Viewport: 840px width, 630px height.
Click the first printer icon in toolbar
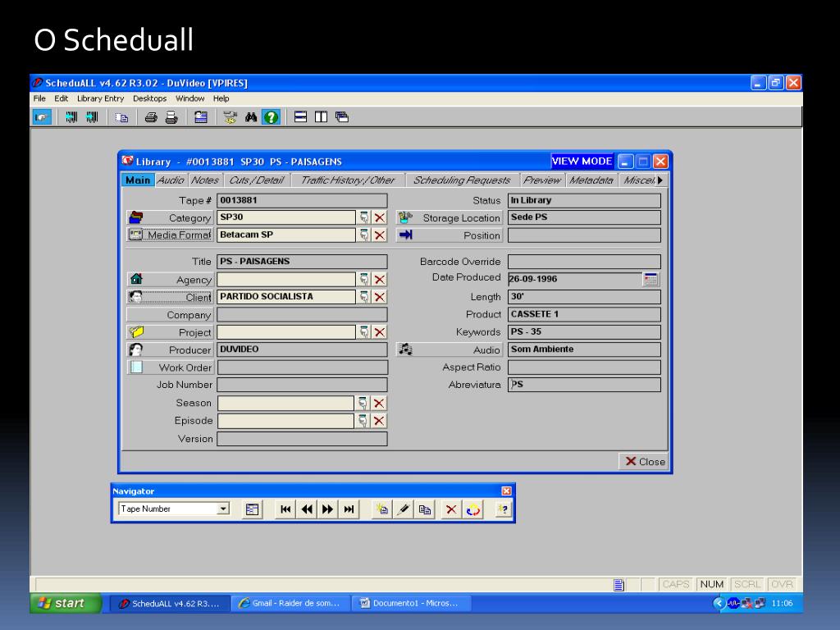pos(151,117)
